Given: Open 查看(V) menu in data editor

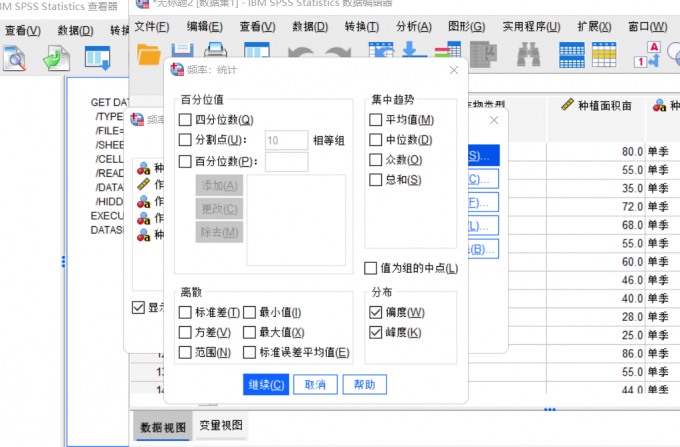Looking at the screenshot, I should click(258, 27).
